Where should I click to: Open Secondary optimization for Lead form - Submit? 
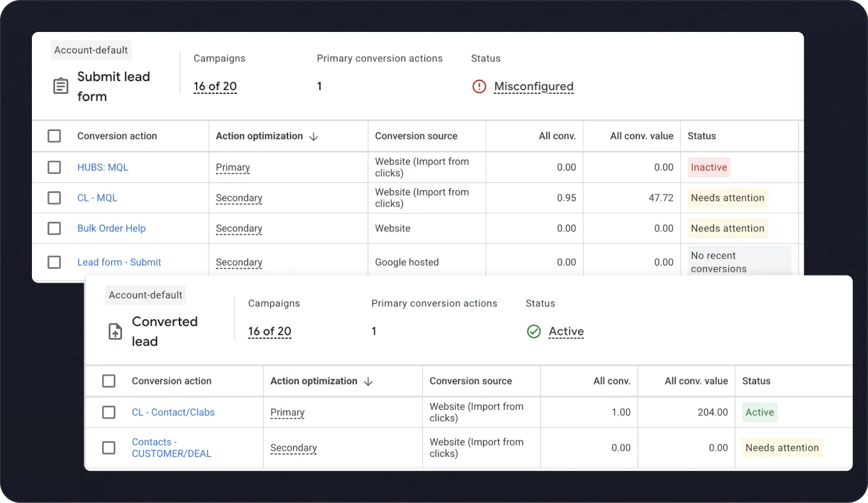[239, 262]
